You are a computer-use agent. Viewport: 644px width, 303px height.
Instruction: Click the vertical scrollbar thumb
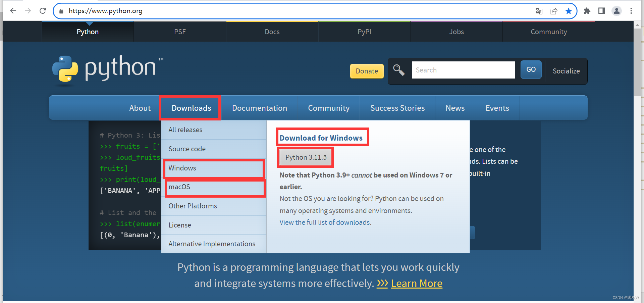[x=637, y=62]
